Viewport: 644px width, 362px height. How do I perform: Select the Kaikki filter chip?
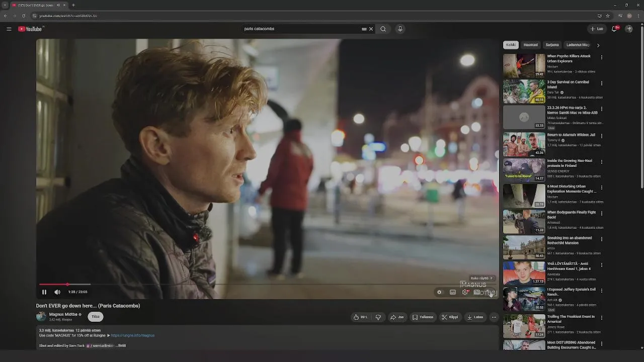(511, 45)
